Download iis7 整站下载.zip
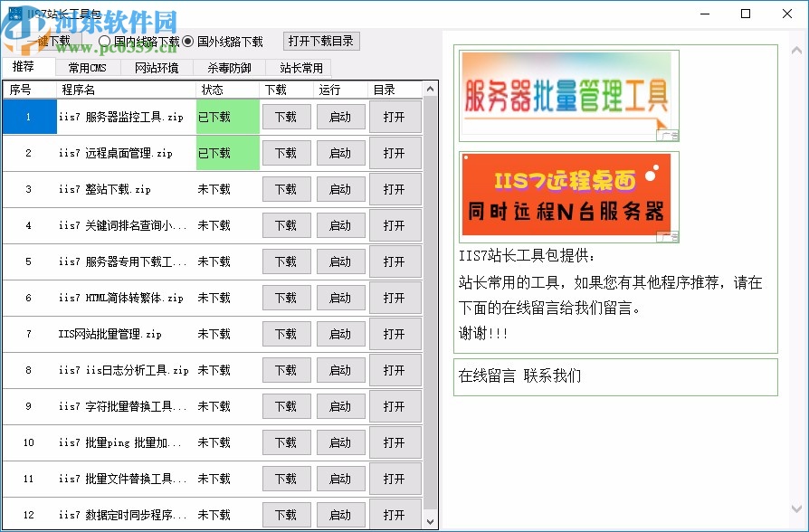 [286, 189]
